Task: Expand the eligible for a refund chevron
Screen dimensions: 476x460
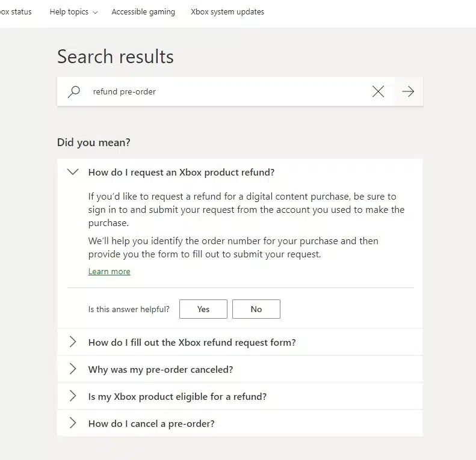Action: [x=73, y=396]
